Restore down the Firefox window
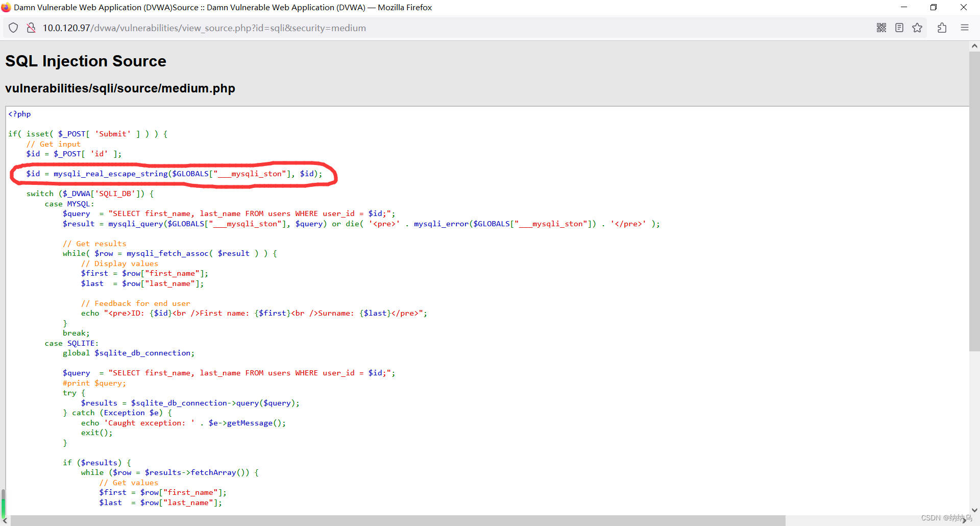This screenshot has width=980, height=526. click(x=934, y=7)
